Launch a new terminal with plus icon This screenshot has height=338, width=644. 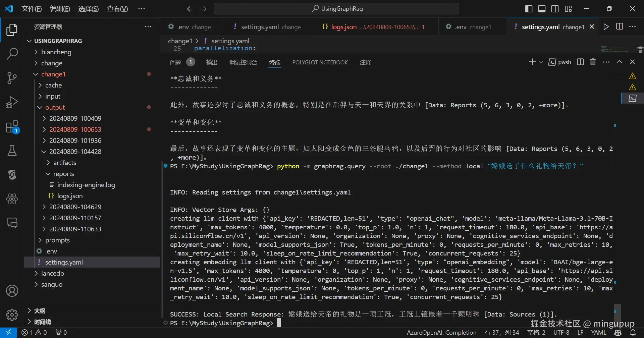532,62
